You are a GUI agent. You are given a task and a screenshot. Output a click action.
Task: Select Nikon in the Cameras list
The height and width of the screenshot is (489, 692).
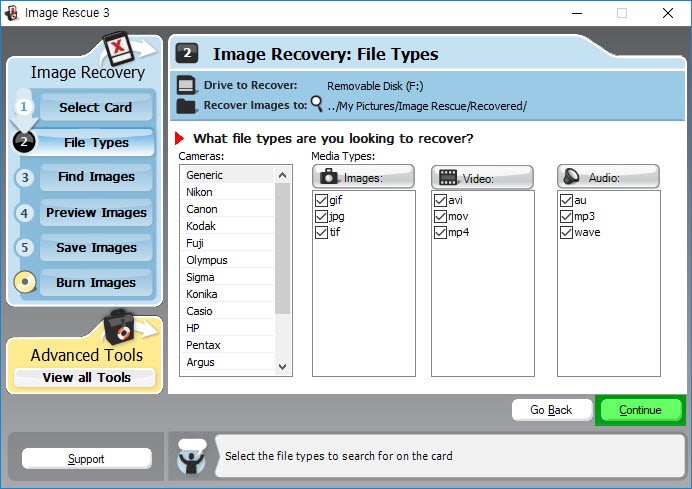pyautogui.click(x=228, y=192)
